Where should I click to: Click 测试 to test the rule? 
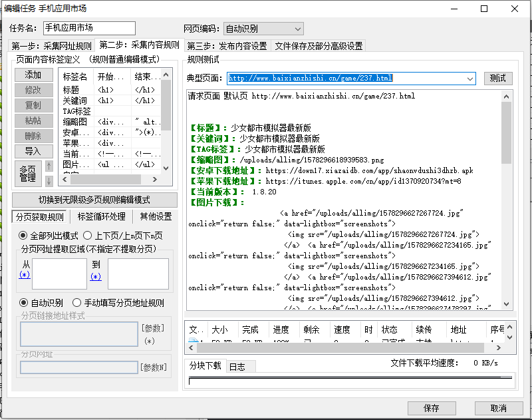click(x=497, y=79)
